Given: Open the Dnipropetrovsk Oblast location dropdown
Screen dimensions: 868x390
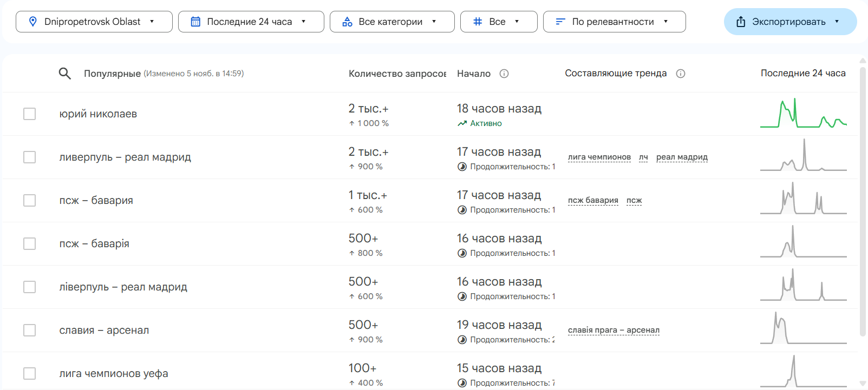Looking at the screenshot, I should [94, 22].
